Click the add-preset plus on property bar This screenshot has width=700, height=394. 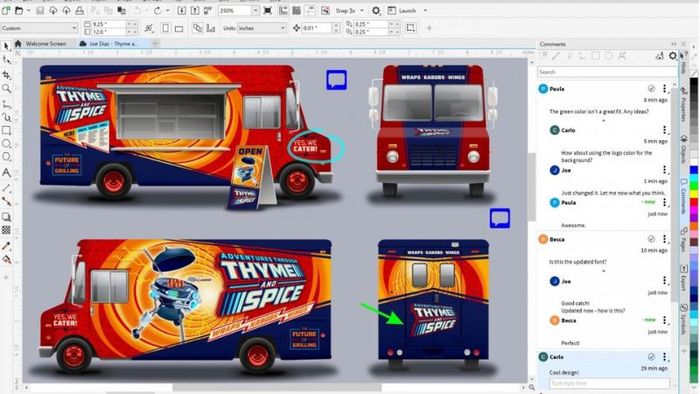pos(429,28)
